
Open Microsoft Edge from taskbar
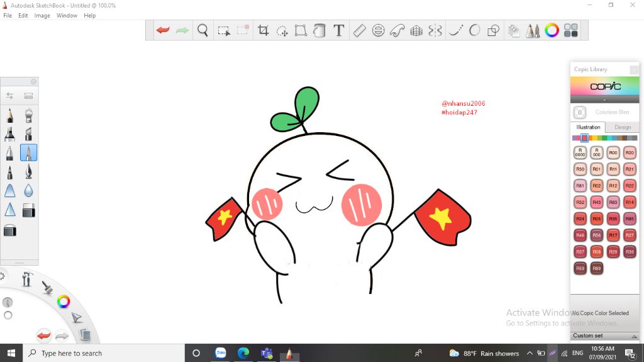[243, 353]
